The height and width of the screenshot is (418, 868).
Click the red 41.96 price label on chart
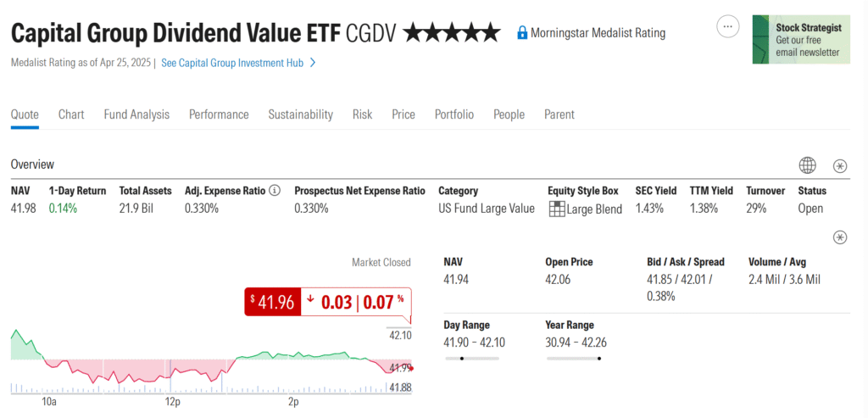[x=273, y=302]
